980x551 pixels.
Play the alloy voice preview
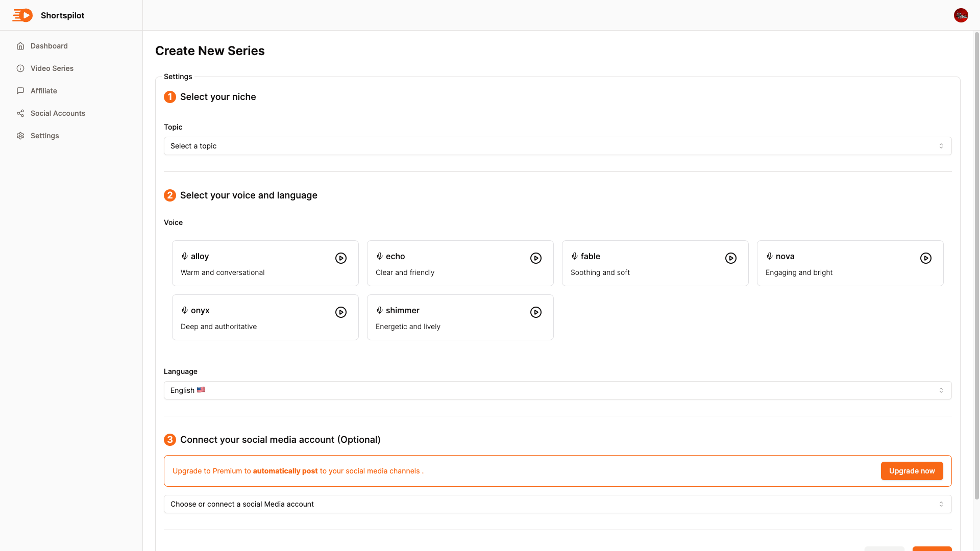341,258
